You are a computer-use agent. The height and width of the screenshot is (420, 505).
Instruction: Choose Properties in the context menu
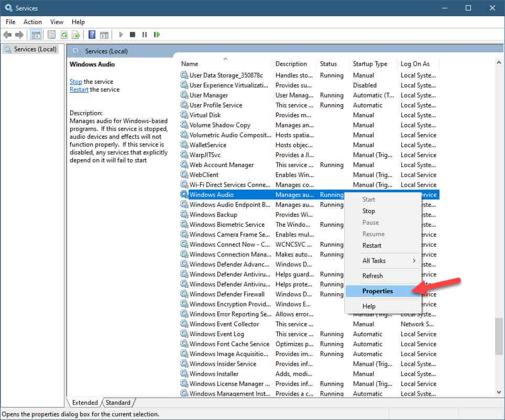[383, 291]
